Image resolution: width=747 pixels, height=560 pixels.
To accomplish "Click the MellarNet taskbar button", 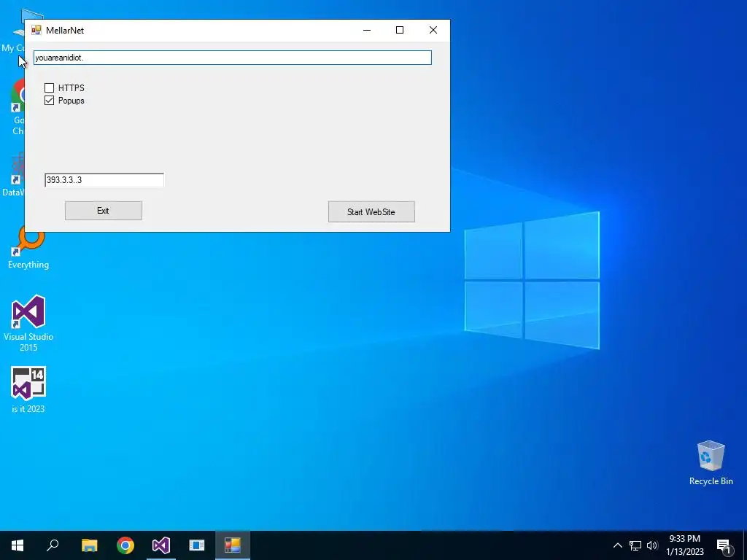I will click(233, 545).
